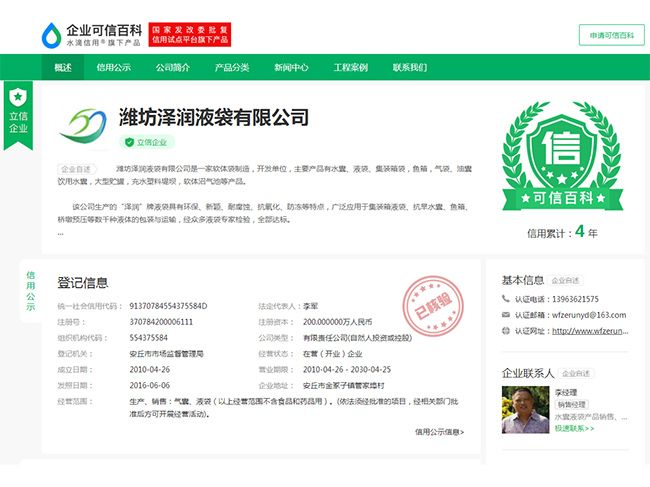Click the red 已核验 verification stamp

click(433, 306)
